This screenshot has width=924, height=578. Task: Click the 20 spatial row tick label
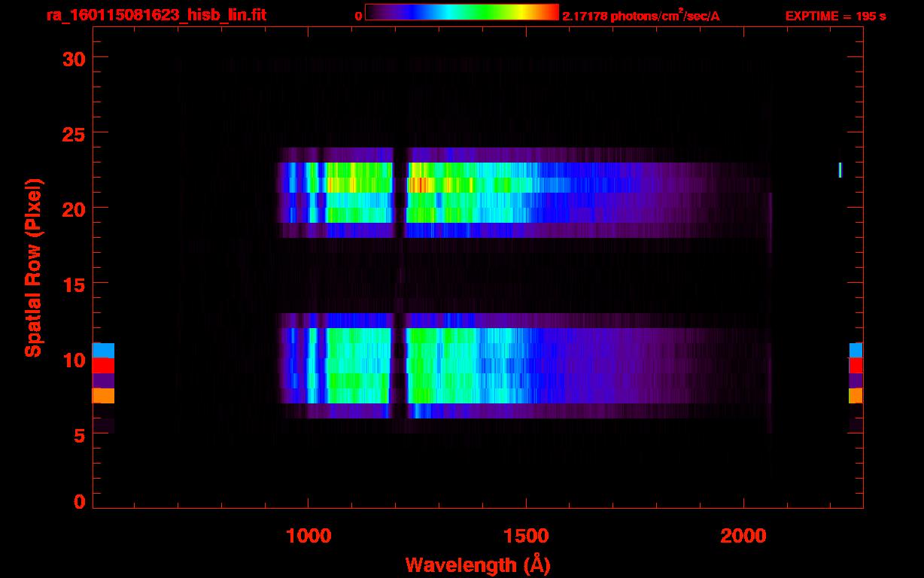[73, 208]
